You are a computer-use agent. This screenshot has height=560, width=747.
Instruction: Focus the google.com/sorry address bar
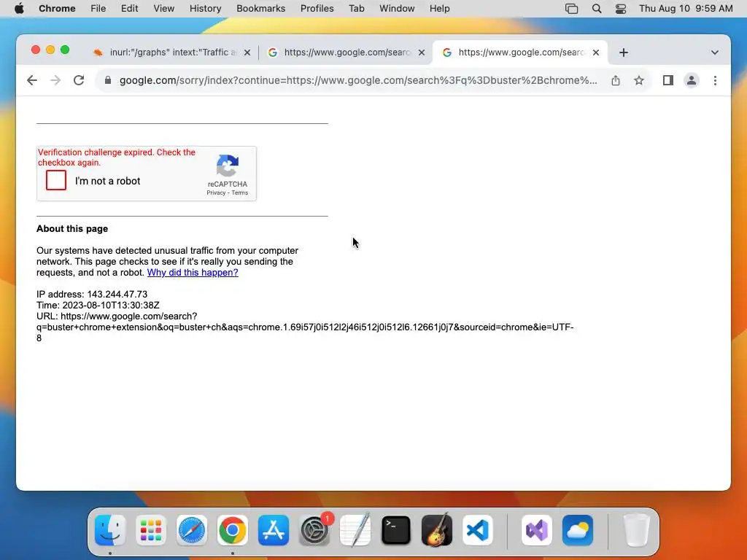point(357,80)
